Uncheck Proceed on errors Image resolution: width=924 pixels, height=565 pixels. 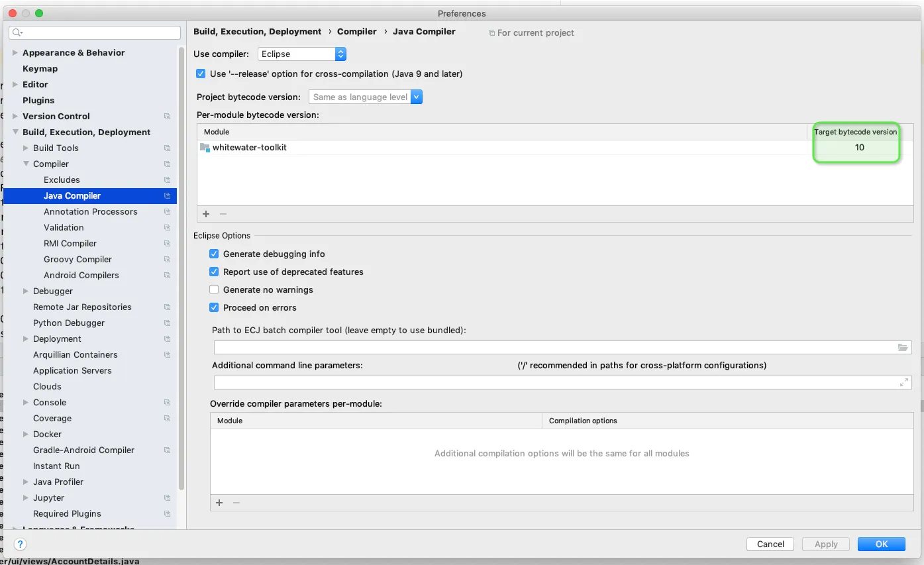click(214, 307)
